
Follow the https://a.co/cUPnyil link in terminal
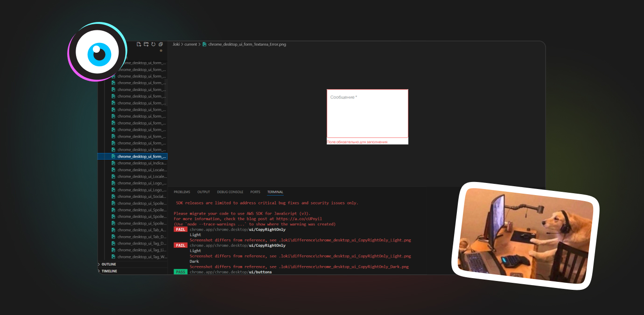(x=299, y=219)
